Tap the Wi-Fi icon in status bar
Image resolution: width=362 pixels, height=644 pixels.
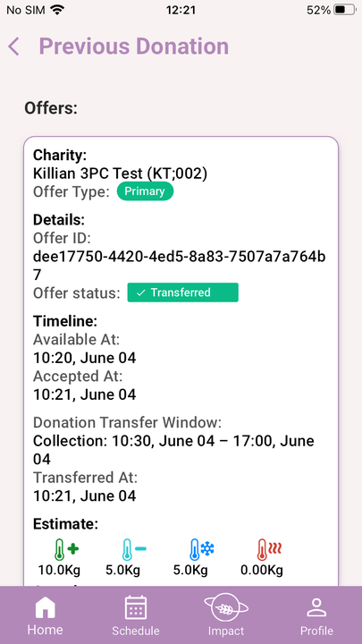click(58, 10)
